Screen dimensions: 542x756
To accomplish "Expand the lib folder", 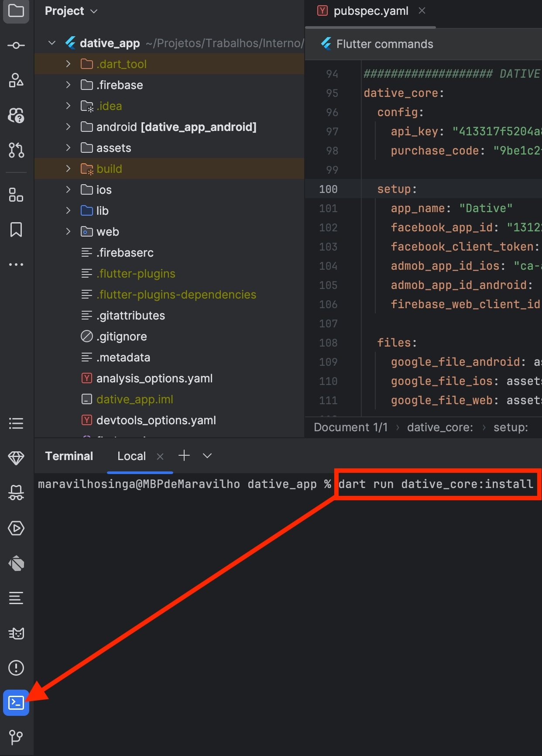I will click(x=68, y=211).
